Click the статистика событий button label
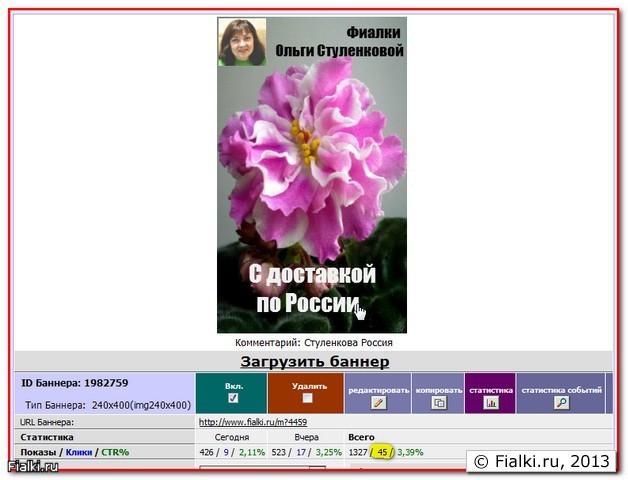This screenshot has width=628, height=480. 562,390
